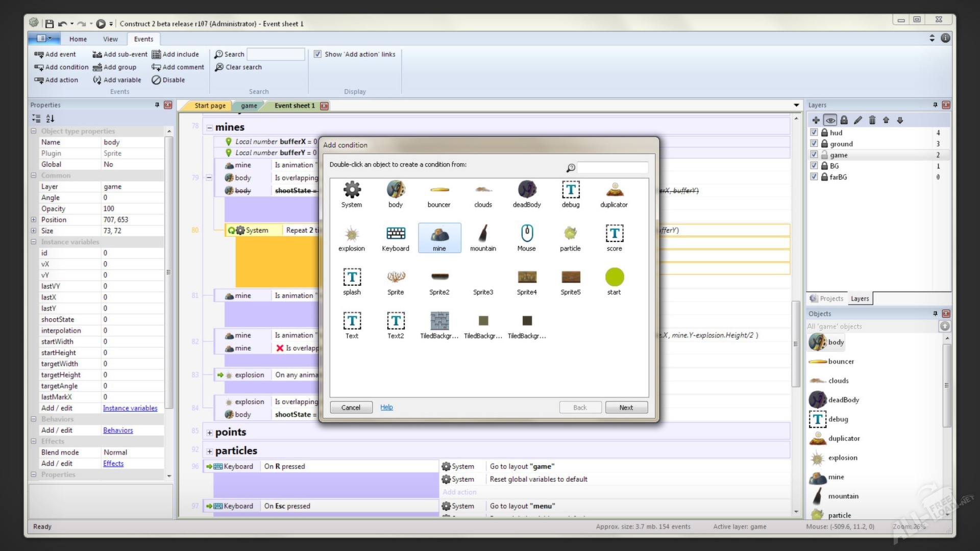Click the dialog object search field
Viewport: 980px width, 551px height.
coord(612,167)
